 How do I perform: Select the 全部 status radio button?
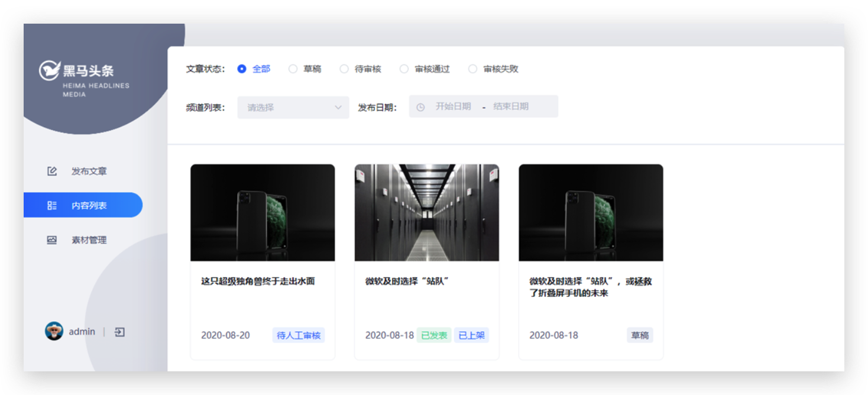[242, 69]
